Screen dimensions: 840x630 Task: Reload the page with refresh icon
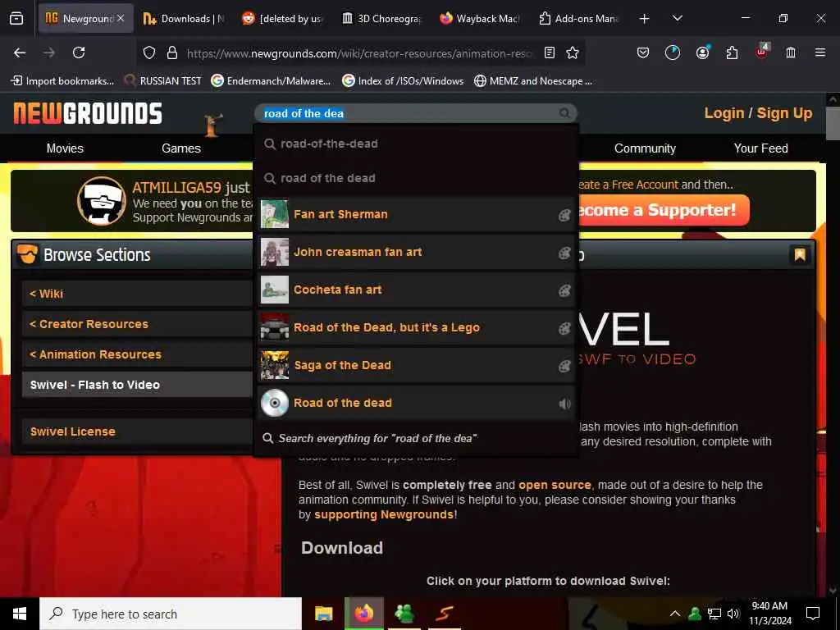pyautogui.click(x=79, y=52)
